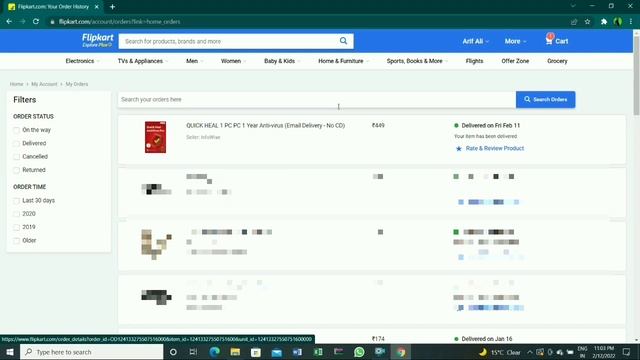Open the notification center icon
Viewport: 640px width, 360px height.
[627, 352]
